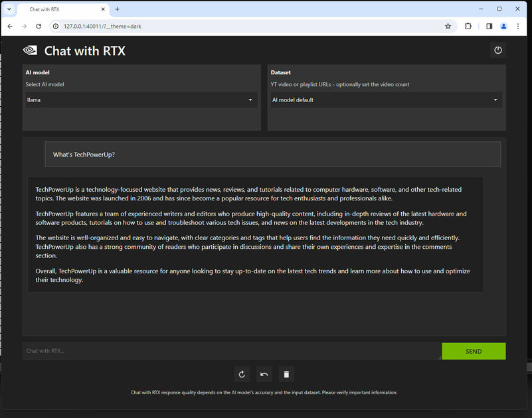
Task: Click the undo last message icon
Action: (x=264, y=374)
